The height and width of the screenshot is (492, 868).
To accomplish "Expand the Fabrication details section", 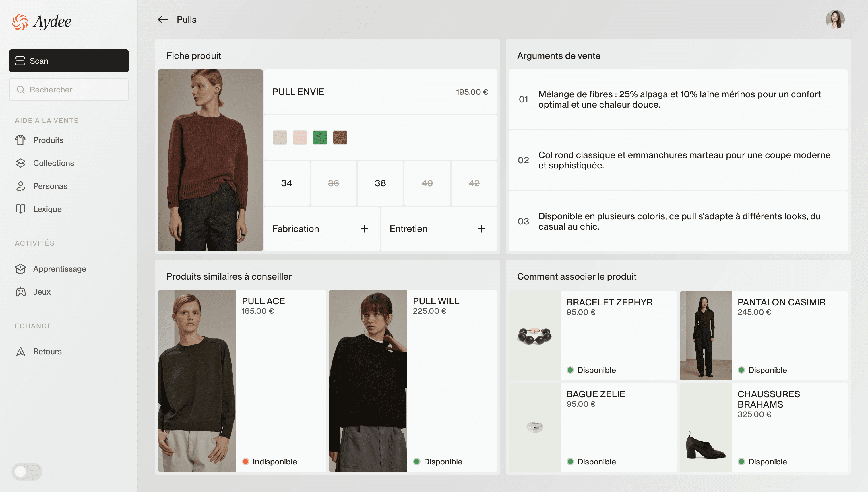I will click(x=364, y=228).
